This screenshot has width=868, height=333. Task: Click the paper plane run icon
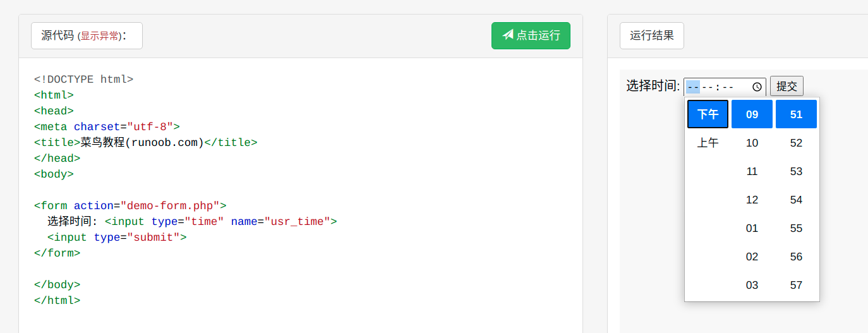pos(507,35)
